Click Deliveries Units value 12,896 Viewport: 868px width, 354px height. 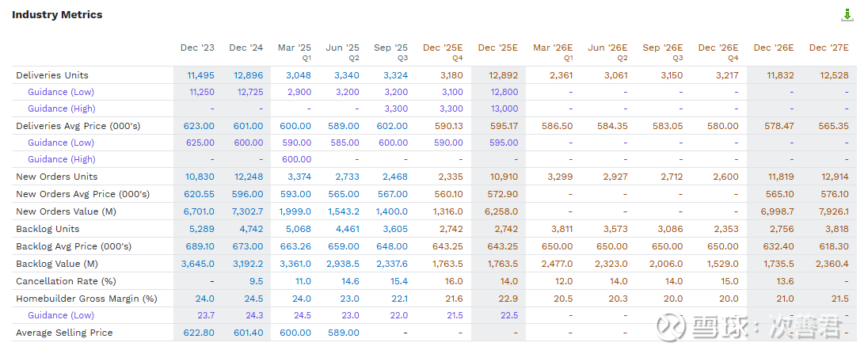248,75
